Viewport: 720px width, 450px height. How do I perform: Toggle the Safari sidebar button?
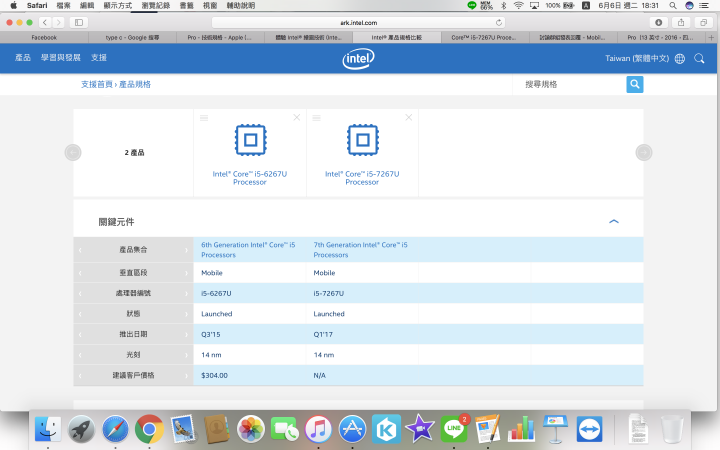(x=79, y=22)
